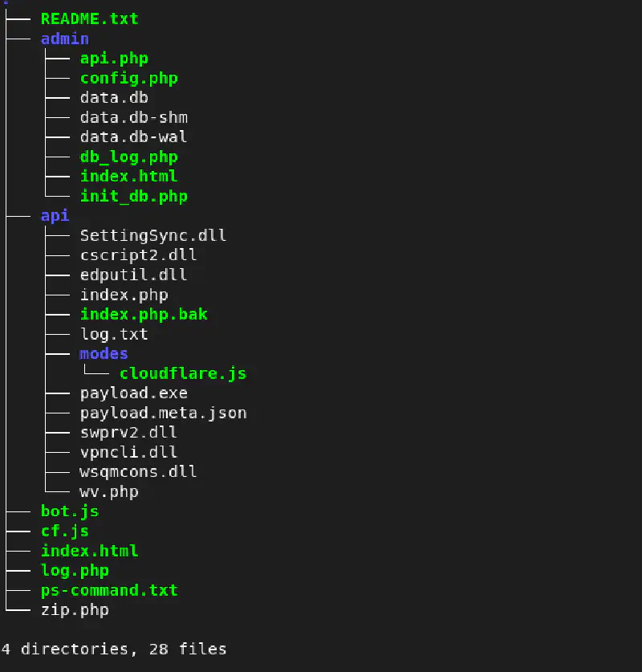
Task: Click swprv2.dll in the tree
Action: [x=128, y=433]
